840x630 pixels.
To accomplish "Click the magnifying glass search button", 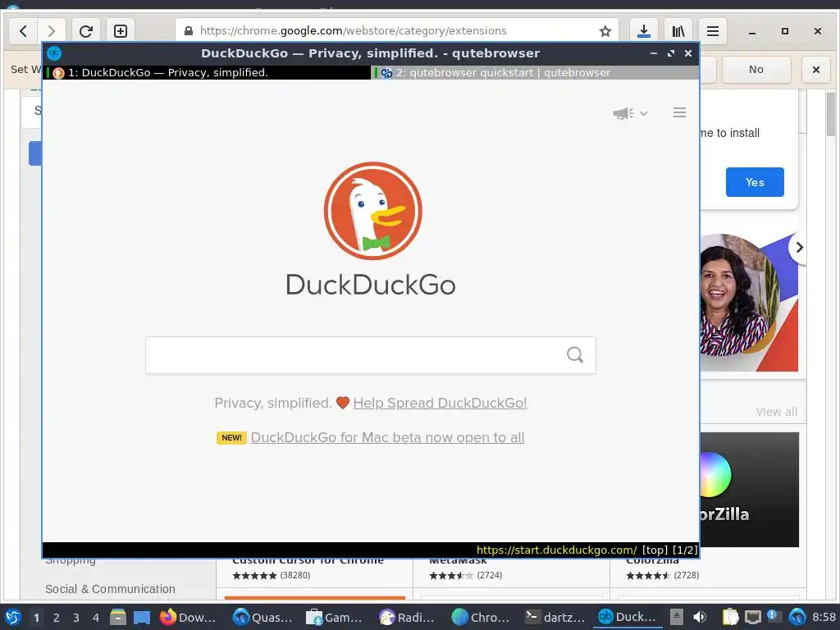I will pyautogui.click(x=575, y=354).
